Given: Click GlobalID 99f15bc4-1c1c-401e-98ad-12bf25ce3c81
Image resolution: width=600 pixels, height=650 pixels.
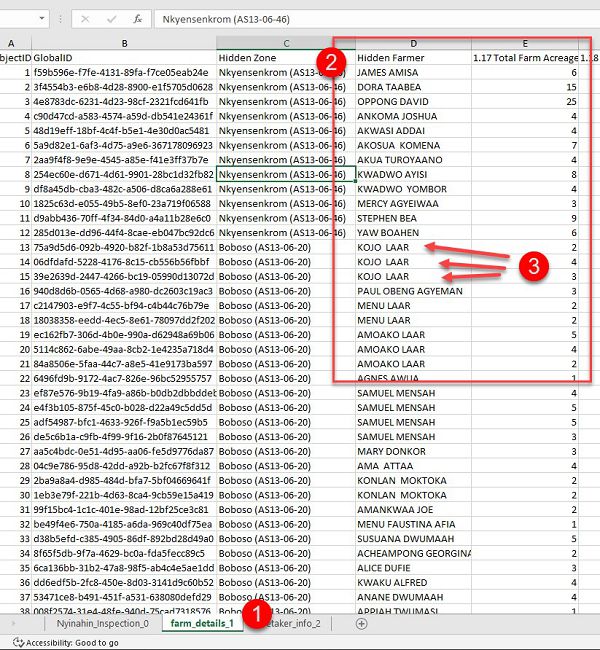Looking at the screenshot, I should click(124, 510).
